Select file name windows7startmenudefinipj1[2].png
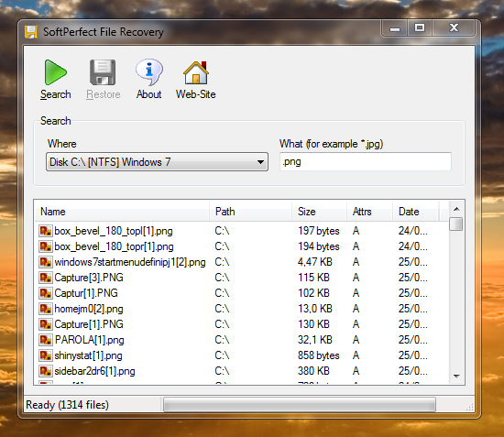Viewport: 504px width, 437px height. [130, 262]
